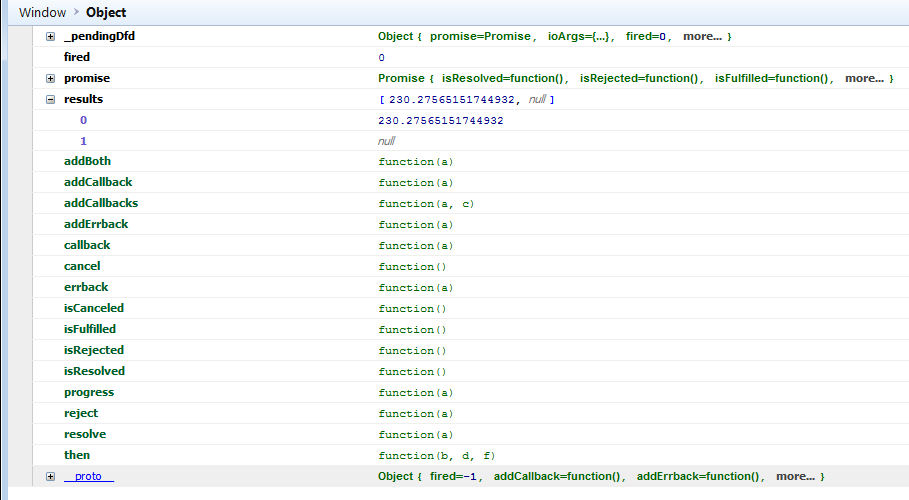
Task: Select the isCanceled method name
Action: click(93, 308)
